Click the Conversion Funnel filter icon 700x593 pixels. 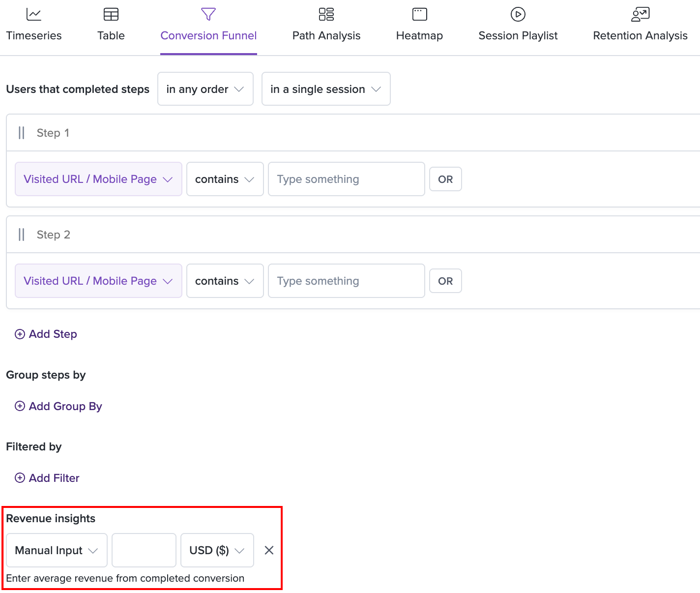pos(208,14)
